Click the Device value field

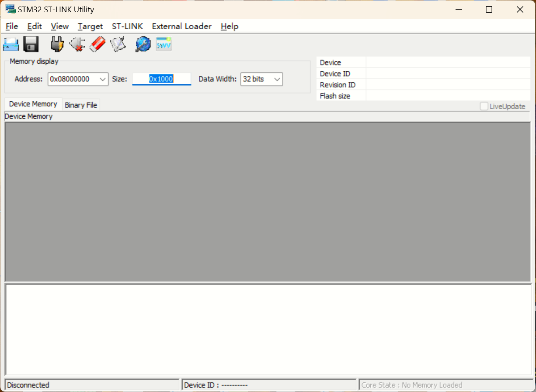coord(448,62)
